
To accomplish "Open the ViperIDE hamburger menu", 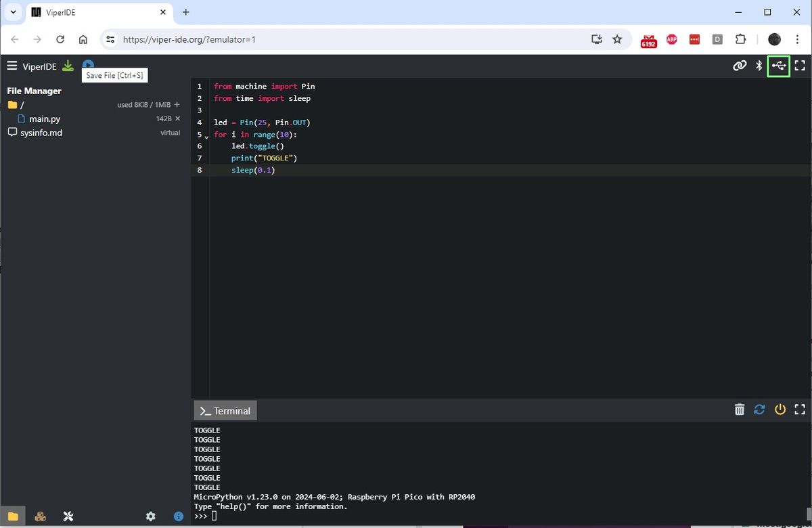I will click(12, 66).
